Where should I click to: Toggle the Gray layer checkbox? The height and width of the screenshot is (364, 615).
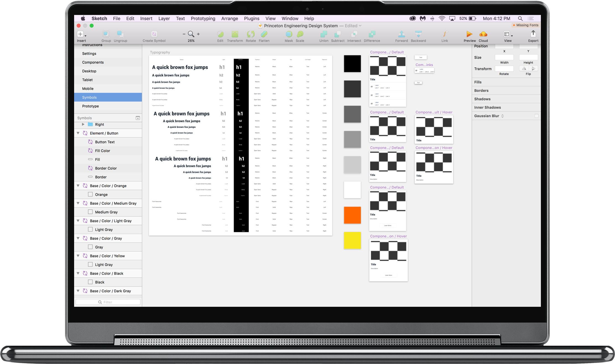(x=90, y=247)
